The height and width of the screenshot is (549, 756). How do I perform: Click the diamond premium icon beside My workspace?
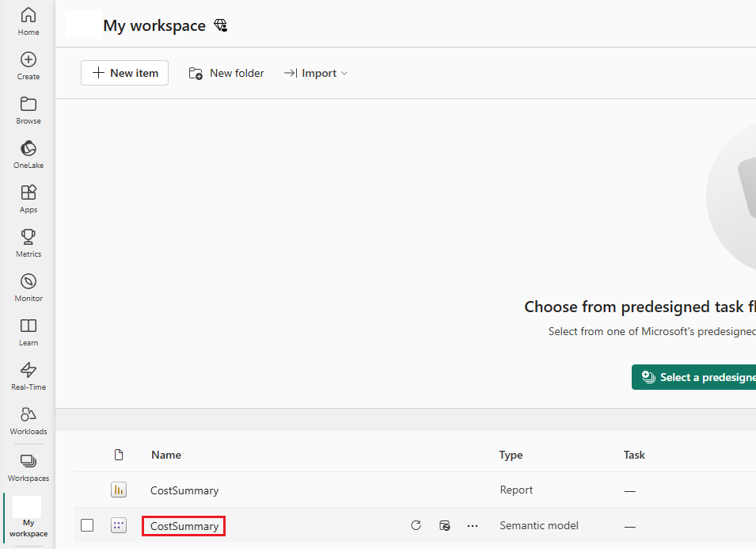click(x=220, y=25)
